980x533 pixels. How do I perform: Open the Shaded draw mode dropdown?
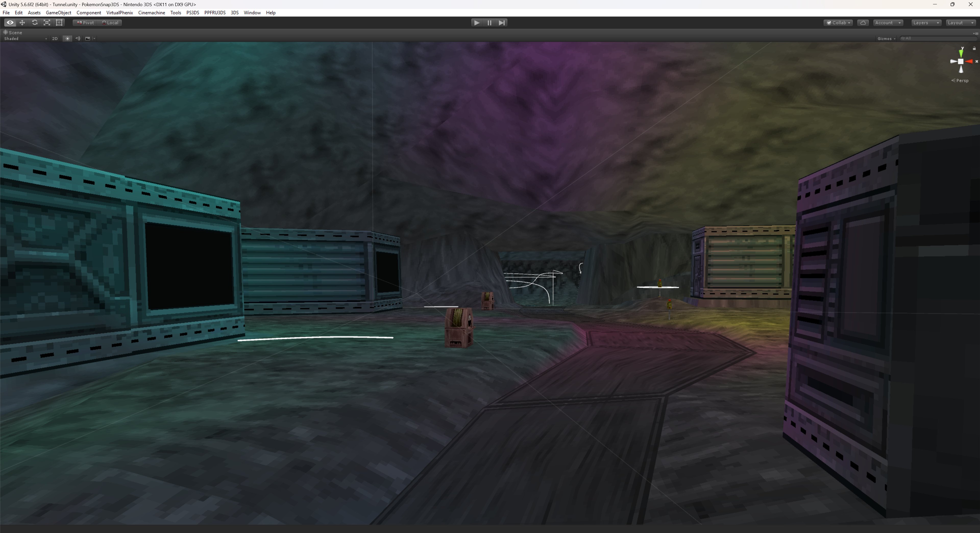pyautogui.click(x=26, y=39)
